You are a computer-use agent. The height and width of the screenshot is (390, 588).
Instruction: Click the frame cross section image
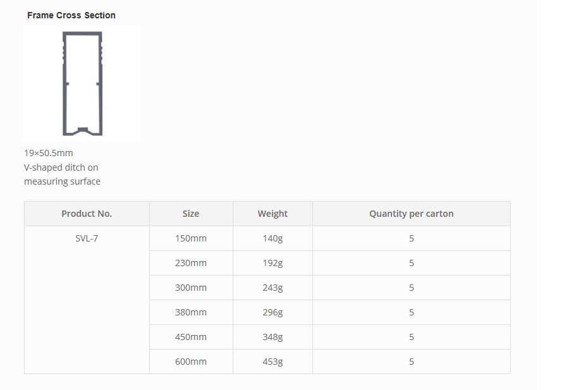click(82, 83)
